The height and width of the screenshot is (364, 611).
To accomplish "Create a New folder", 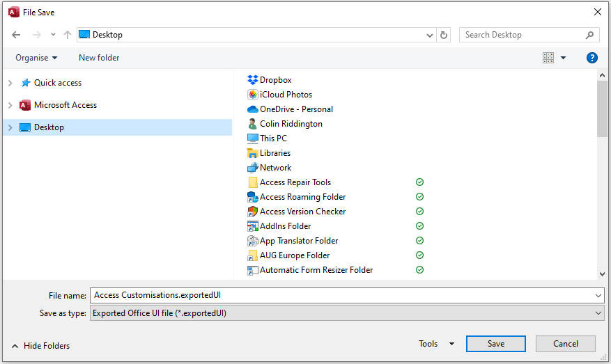I will click(99, 58).
